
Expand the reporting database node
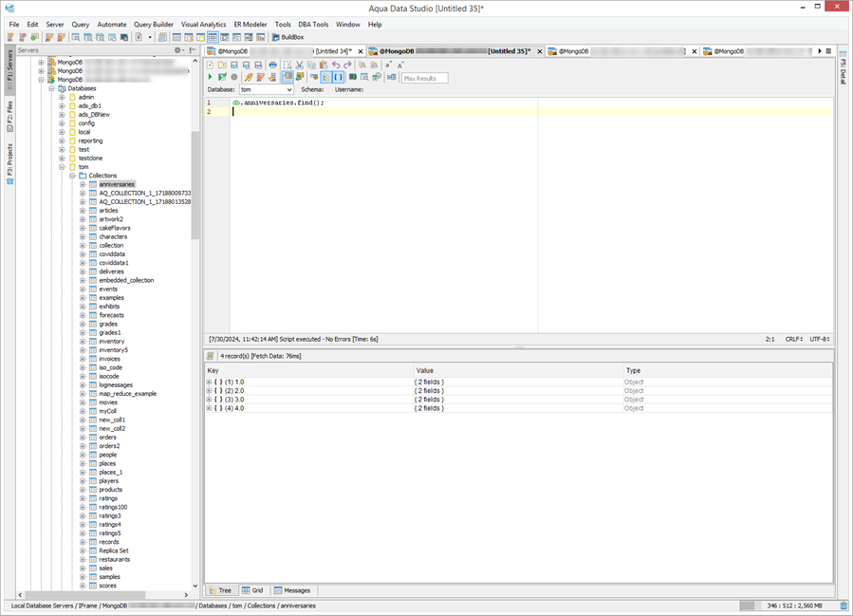(x=62, y=140)
